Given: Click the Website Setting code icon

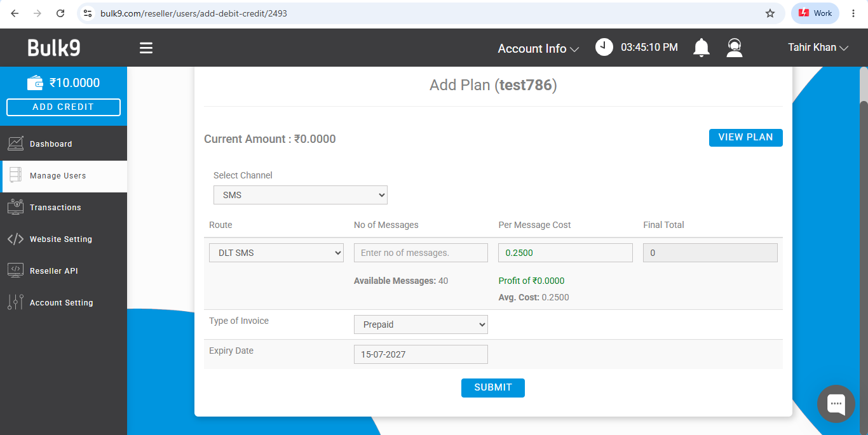Looking at the screenshot, I should (16, 239).
